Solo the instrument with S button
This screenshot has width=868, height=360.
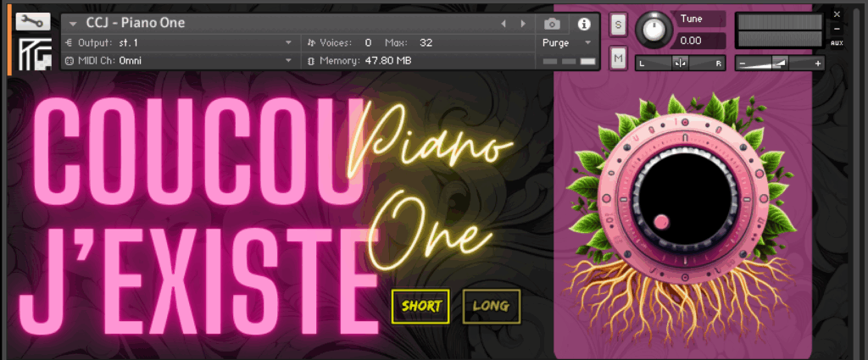pos(618,24)
